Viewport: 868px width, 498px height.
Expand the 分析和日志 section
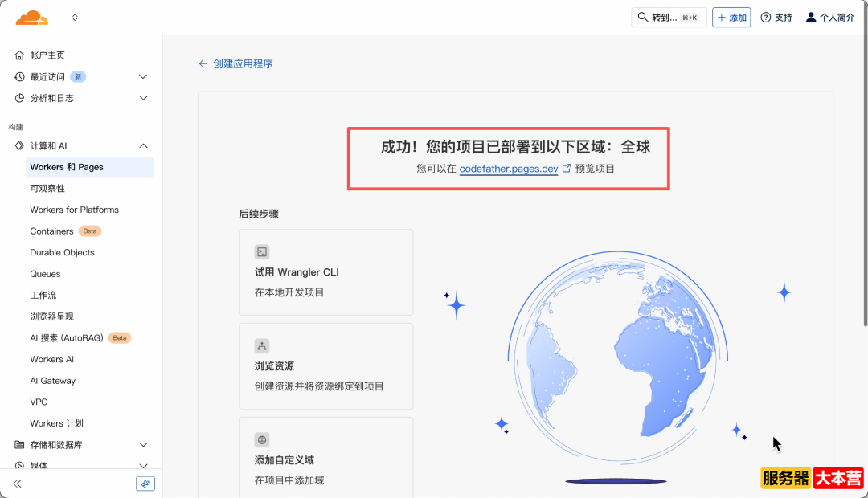point(143,97)
